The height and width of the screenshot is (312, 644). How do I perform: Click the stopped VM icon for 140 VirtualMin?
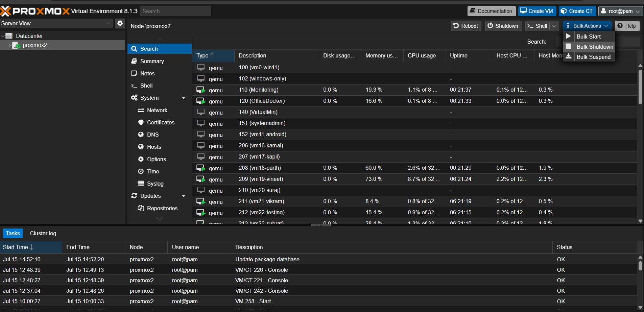click(x=201, y=112)
